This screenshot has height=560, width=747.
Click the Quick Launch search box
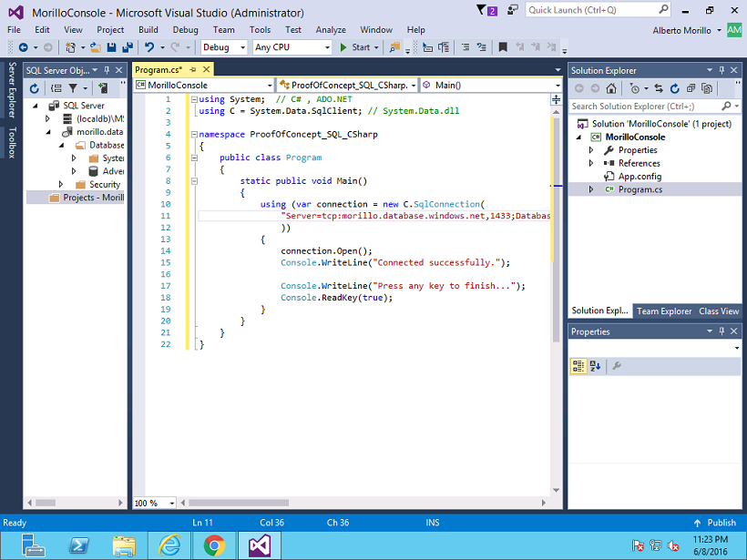click(598, 10)
